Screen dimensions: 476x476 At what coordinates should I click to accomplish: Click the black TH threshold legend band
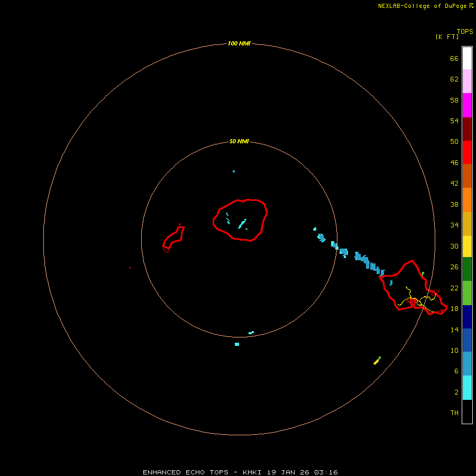click(467, 411)
